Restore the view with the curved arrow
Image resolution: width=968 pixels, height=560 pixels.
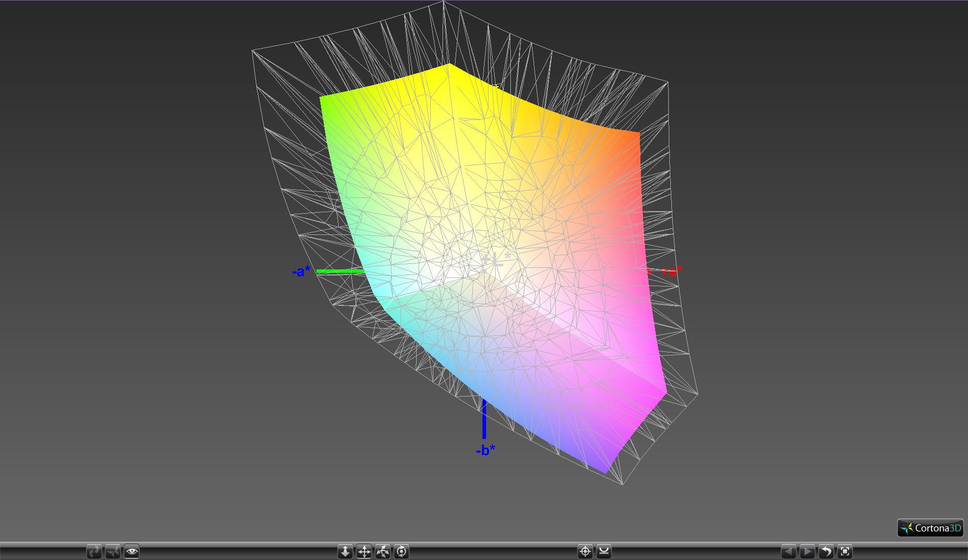click(x=826, y=551)
